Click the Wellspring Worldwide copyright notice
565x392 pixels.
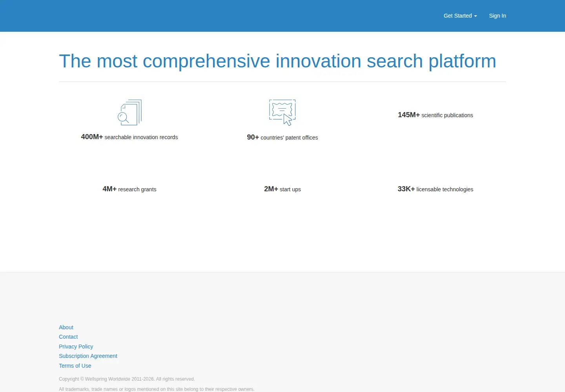point(127,379)
